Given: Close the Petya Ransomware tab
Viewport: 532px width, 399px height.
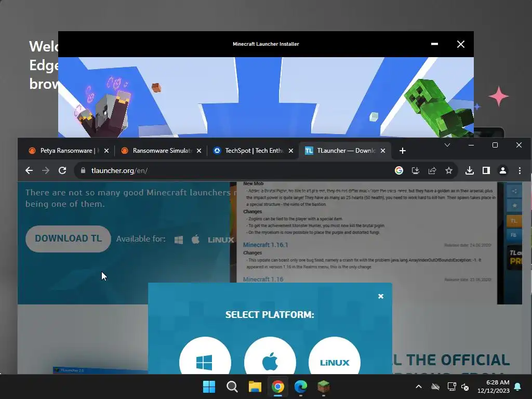Looking at the screenshot, I should [107, 151].
